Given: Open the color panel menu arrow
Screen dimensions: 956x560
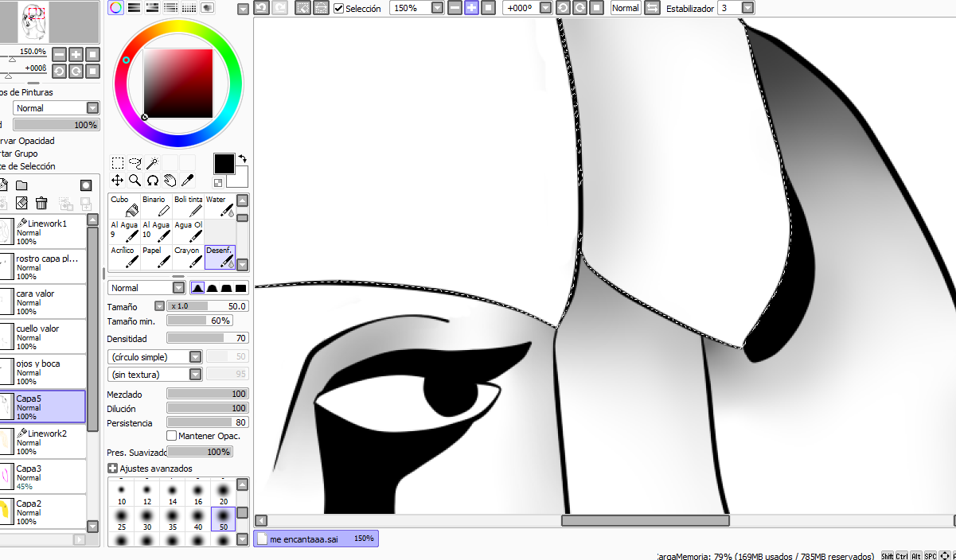Looking at the screenshot, I should [x=243, y=9].
